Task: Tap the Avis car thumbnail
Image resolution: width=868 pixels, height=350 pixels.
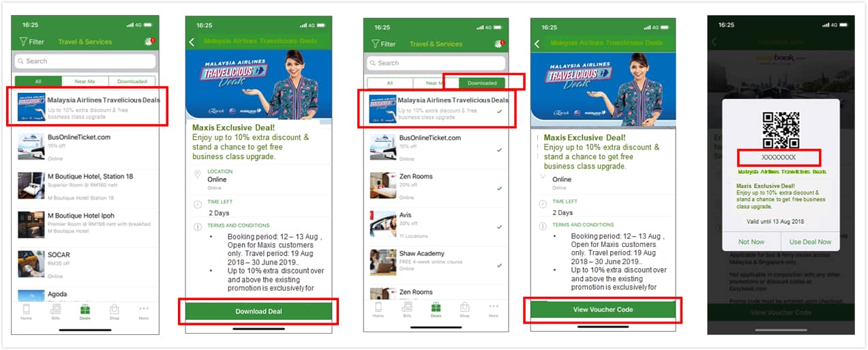Action: pyautogui.click(x=383, y=224)
